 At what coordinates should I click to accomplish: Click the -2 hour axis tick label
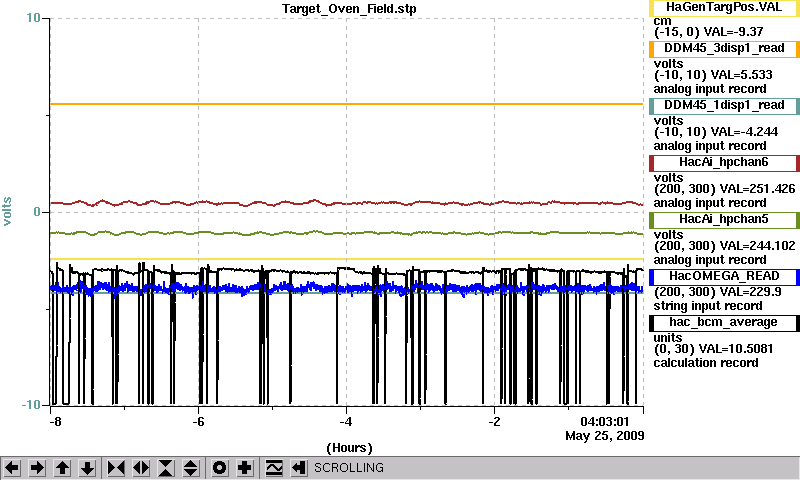pyautogui.click(x=494, y=421)
